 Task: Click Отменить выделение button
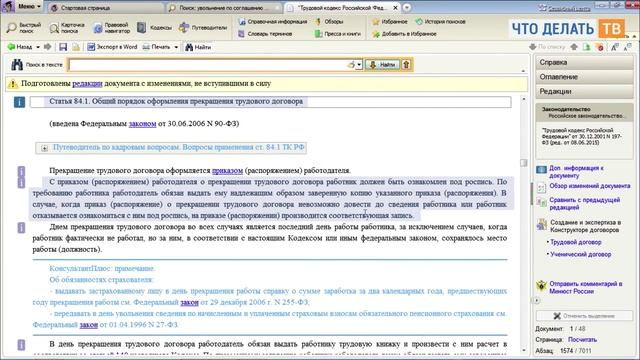pos(584,316)
